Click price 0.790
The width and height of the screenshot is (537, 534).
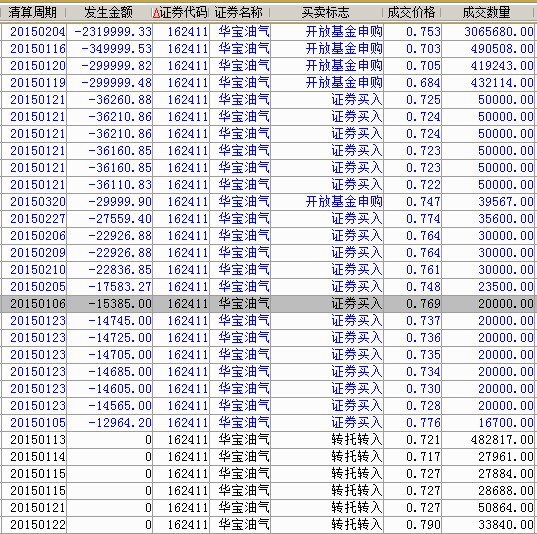[x=423, y=525]
